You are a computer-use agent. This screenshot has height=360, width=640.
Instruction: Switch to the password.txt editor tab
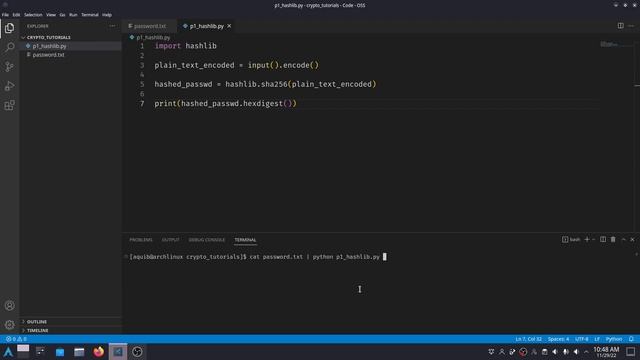pyautogui.click(x=149, y=26)
